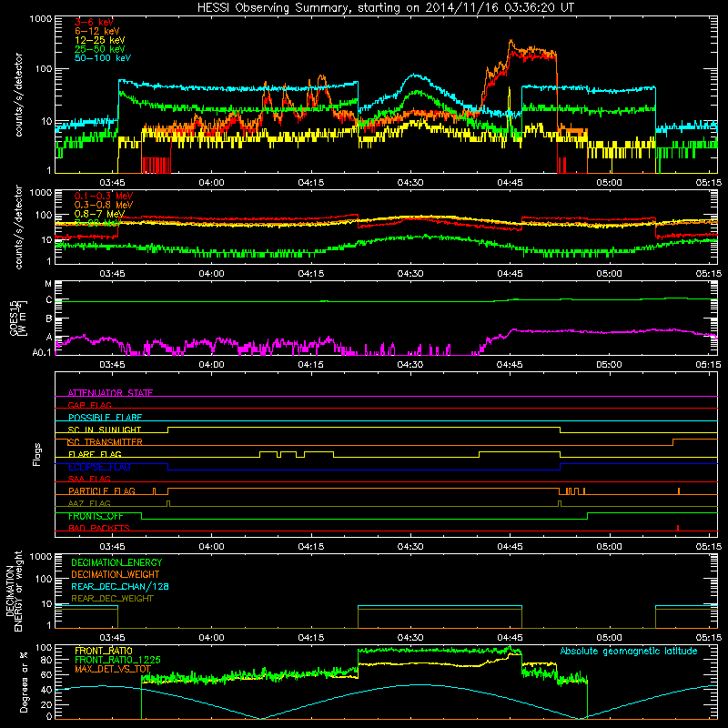Select the yellow FRONT_RATIO legend label
The height and width of the screenshot is (728, 728).
point(104,651)
